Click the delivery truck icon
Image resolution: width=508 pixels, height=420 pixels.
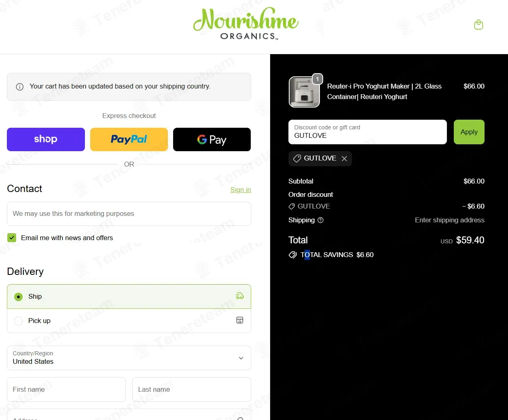pyautogui.click(x=240, y=296)
